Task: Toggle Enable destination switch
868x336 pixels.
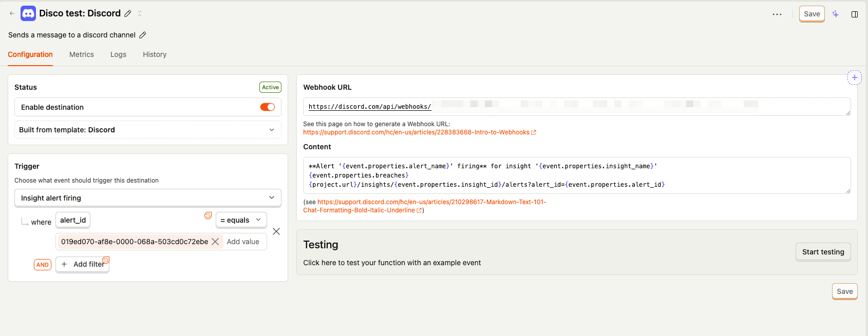Action: tap(268, 107)
